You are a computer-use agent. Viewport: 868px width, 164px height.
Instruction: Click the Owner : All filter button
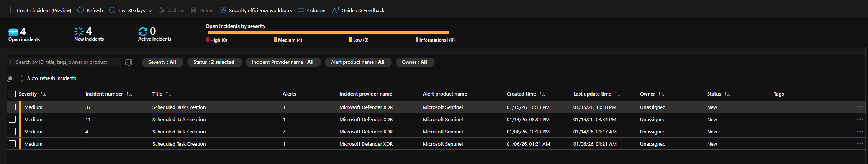tap(414, 62)
